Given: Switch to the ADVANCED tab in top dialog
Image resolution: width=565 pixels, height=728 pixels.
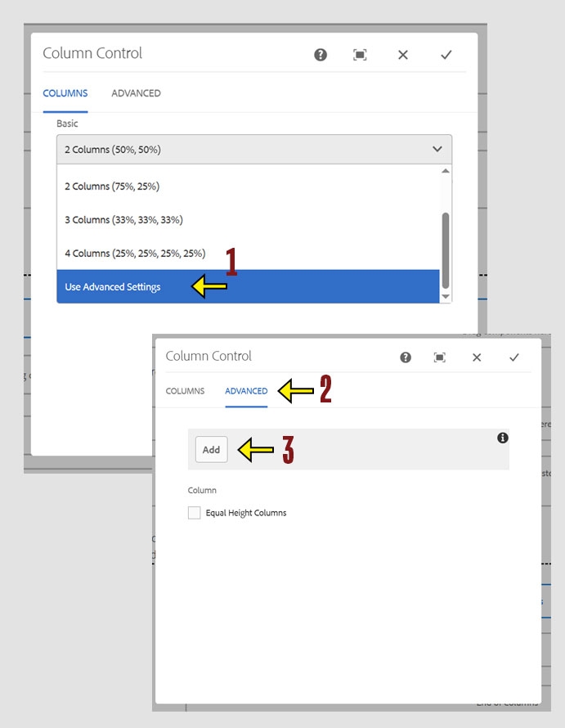Looking at the screenshot, I should coord(136,93).
